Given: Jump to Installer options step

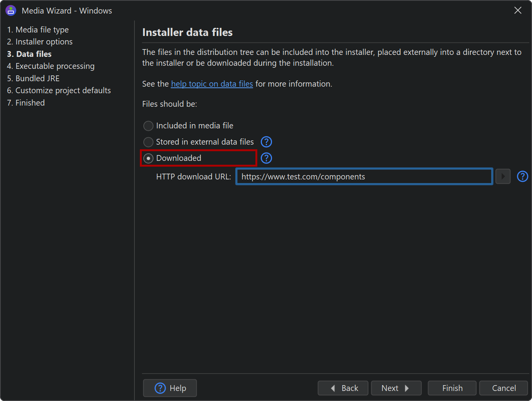Looking at the screenshot, I should [x=40, y=42].
